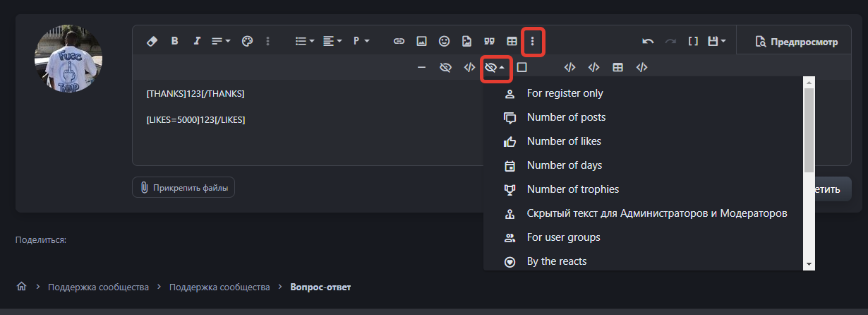The width and height of the screenshot is (868, 315).
Task: Choose "For user groups" from menu
Action: [563, 237]
